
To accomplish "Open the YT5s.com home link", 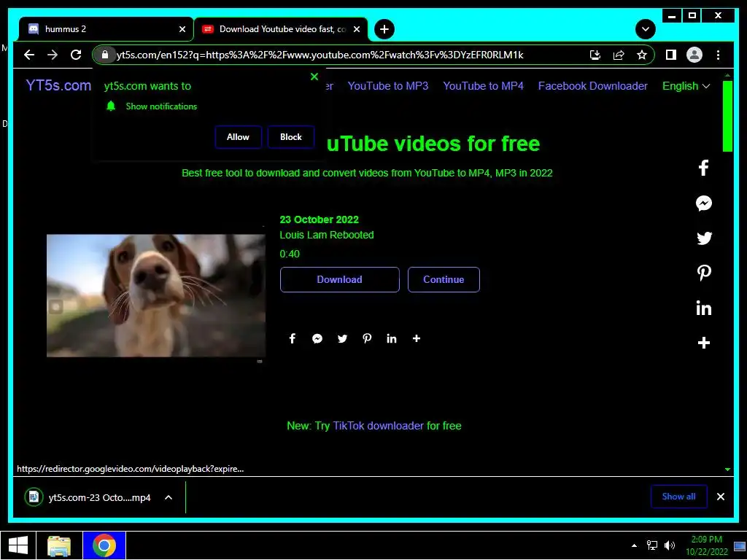I will (58, 86).
